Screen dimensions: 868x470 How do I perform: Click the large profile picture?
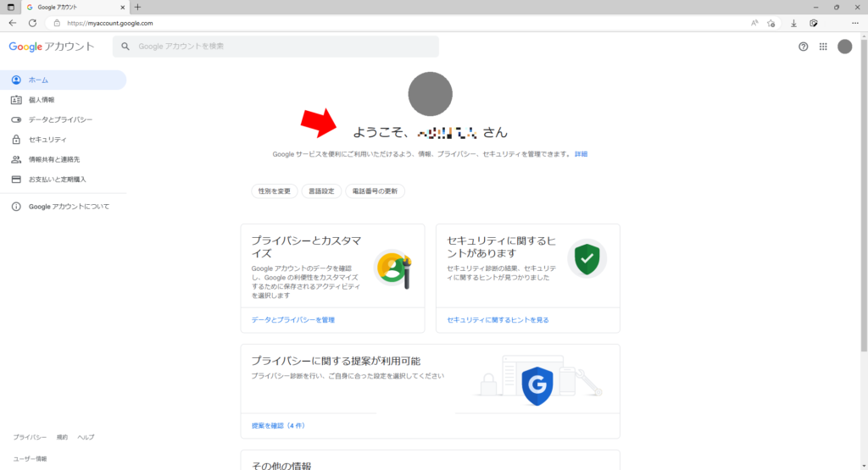[430, 94]
